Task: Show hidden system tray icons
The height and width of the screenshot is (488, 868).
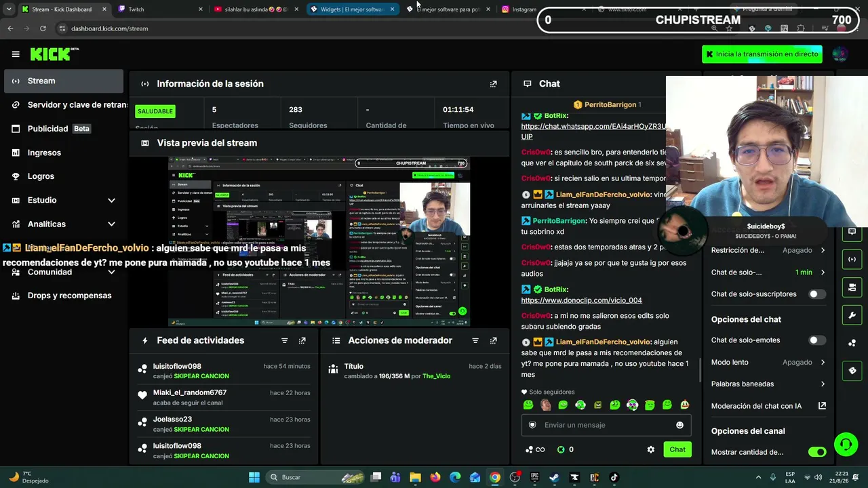Action: click(759, 477)
